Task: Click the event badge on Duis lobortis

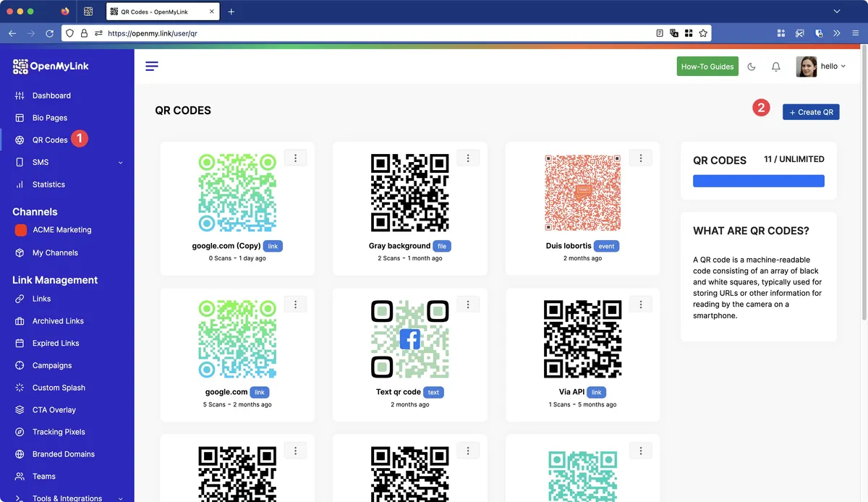Action: pos(606,246)
